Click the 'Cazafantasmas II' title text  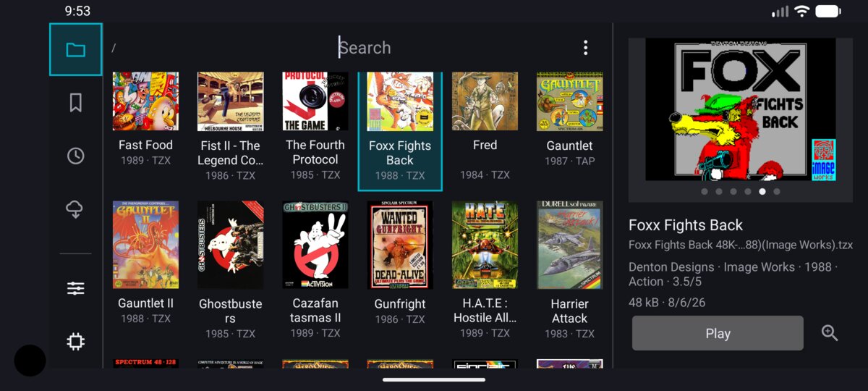(x=315, y=311)
